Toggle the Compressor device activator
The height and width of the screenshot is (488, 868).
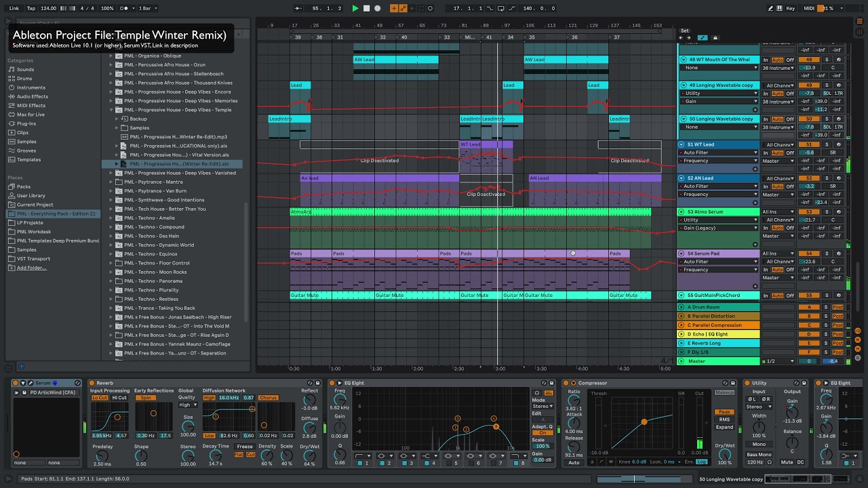(x=566, y=383)
